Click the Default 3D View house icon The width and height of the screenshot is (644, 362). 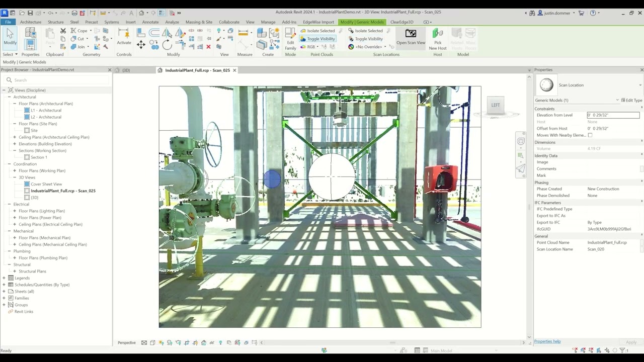(141, 13)
